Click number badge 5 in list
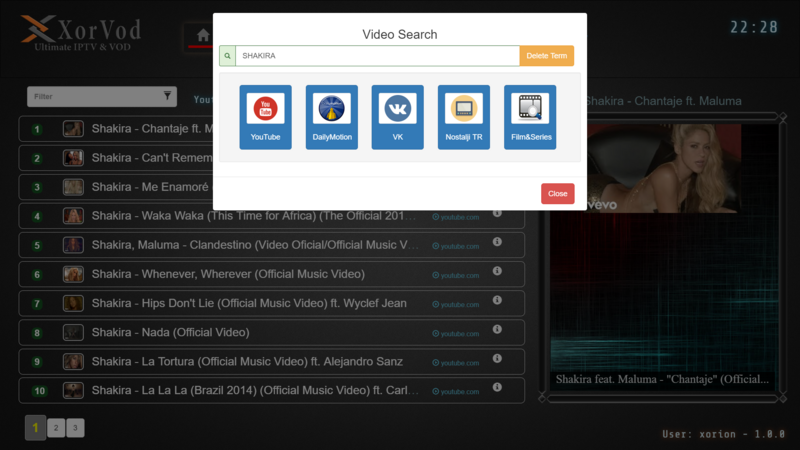Image resolution: width=800 pixels, height=450 pixels. coord(37,245)
